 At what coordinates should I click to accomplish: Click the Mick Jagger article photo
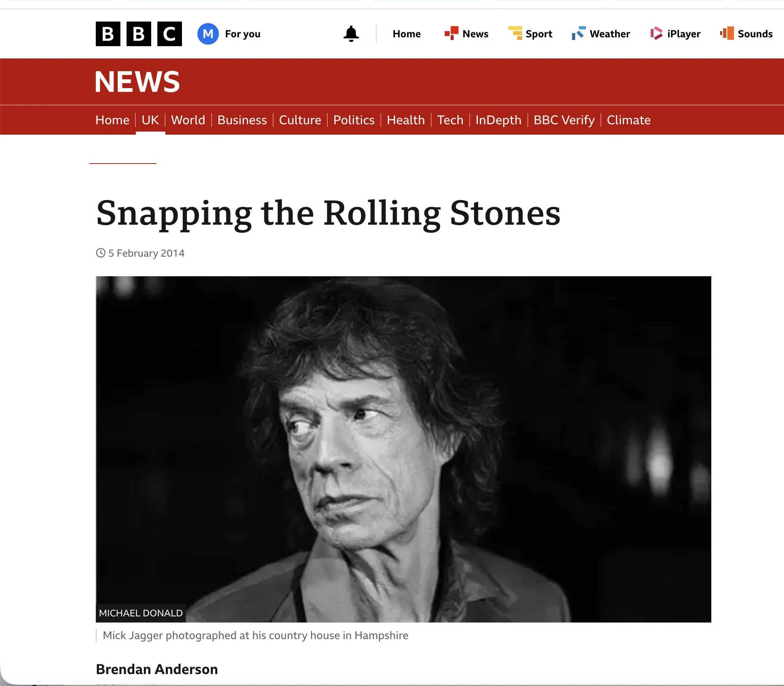403,449
